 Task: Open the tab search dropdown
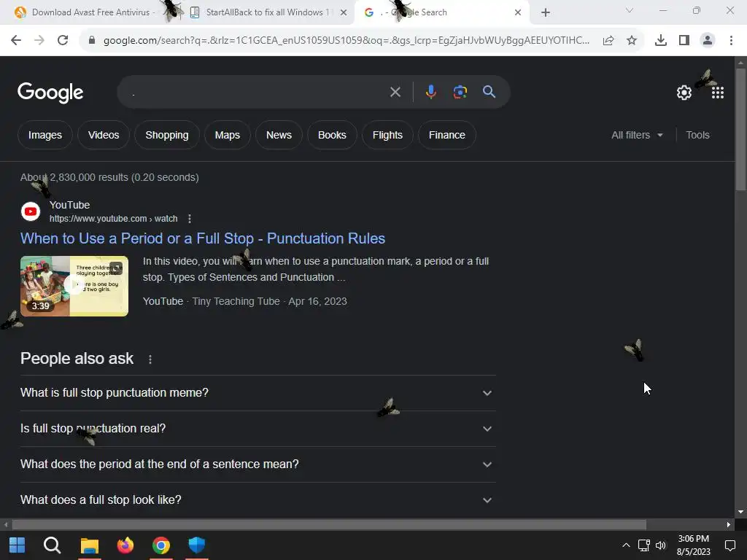click(630, 10)
